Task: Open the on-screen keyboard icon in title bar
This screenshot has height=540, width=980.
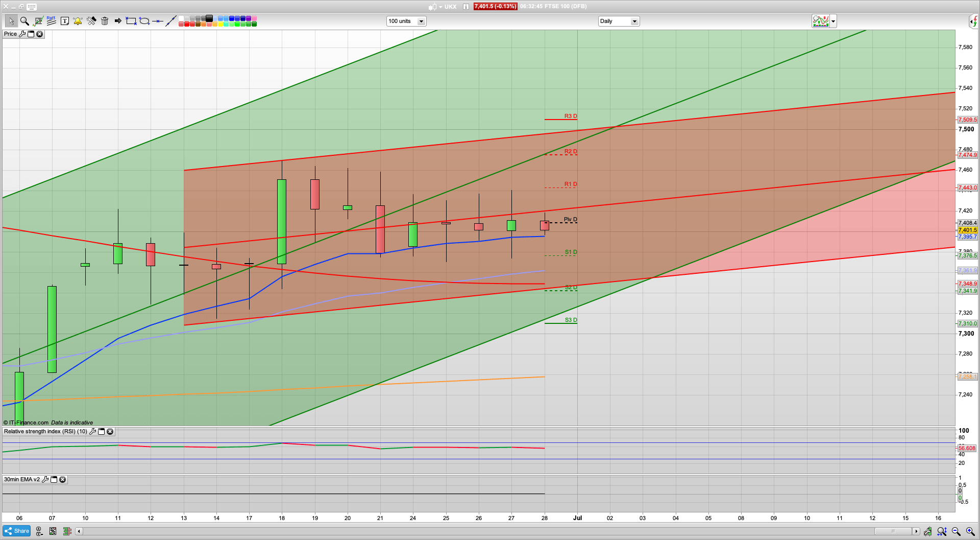Action: coord(32,7)
